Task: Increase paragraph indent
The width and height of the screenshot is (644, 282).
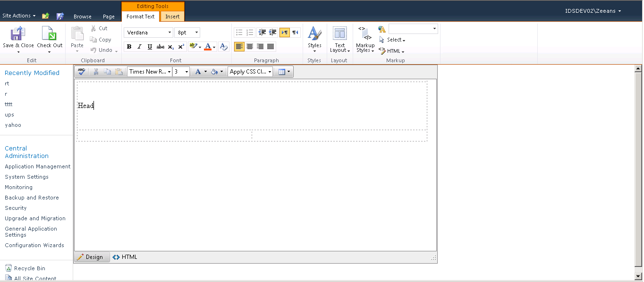Action: click(272, 33)
